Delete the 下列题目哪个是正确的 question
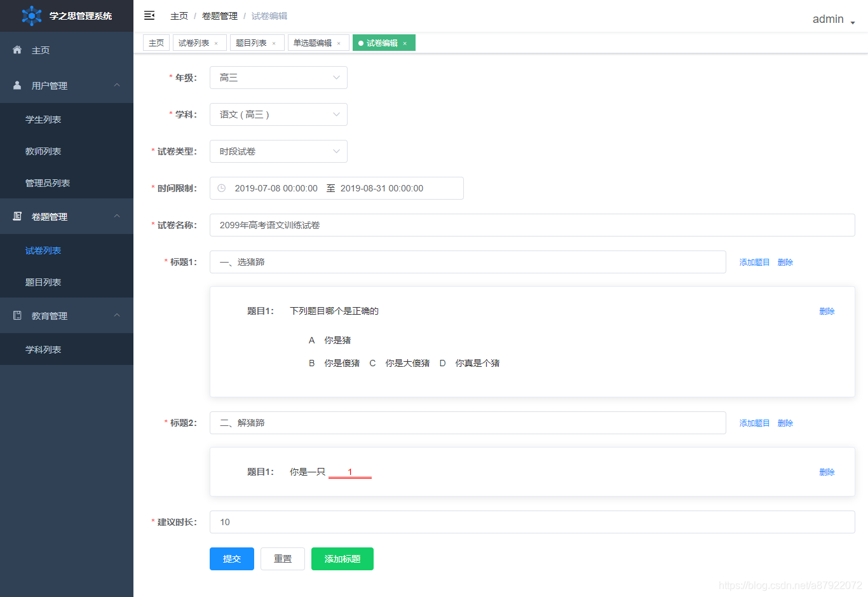This screenshot has height=597, width=868. point(827,311)
